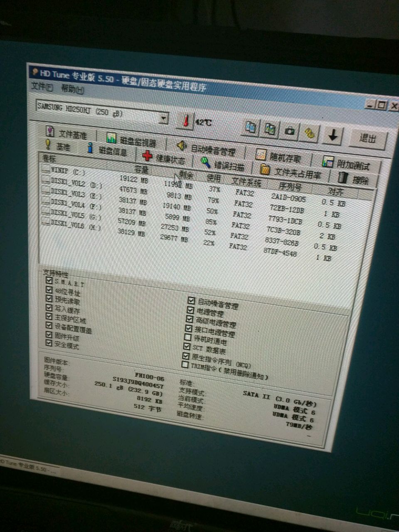Click the copy text to clipboard icon
The width and height of the screenshot is (399, 532).
click(x=250, y=128)
